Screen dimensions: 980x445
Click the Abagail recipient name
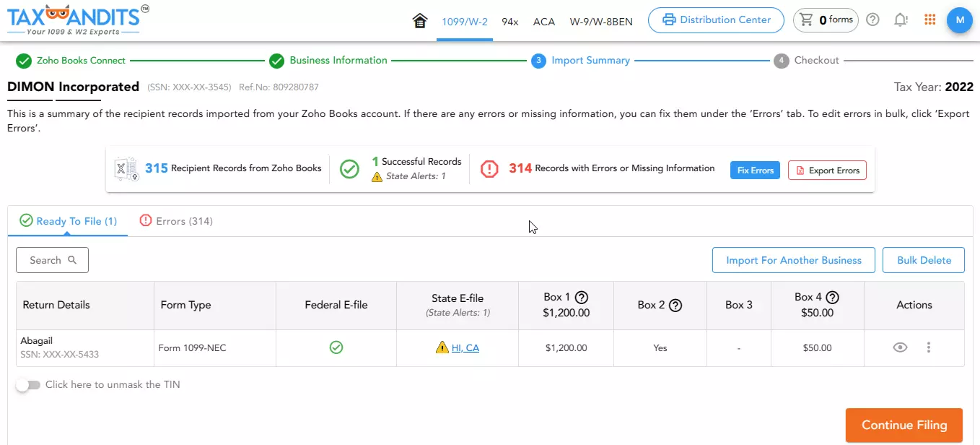pos(37,341)
